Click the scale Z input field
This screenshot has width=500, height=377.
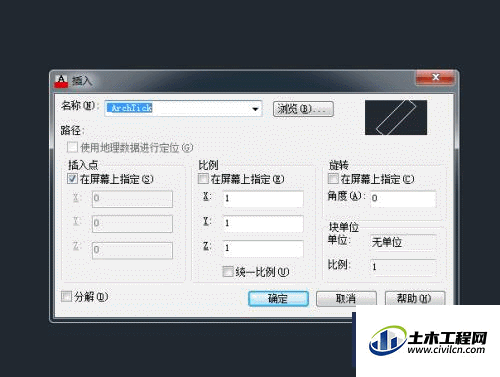263,248
